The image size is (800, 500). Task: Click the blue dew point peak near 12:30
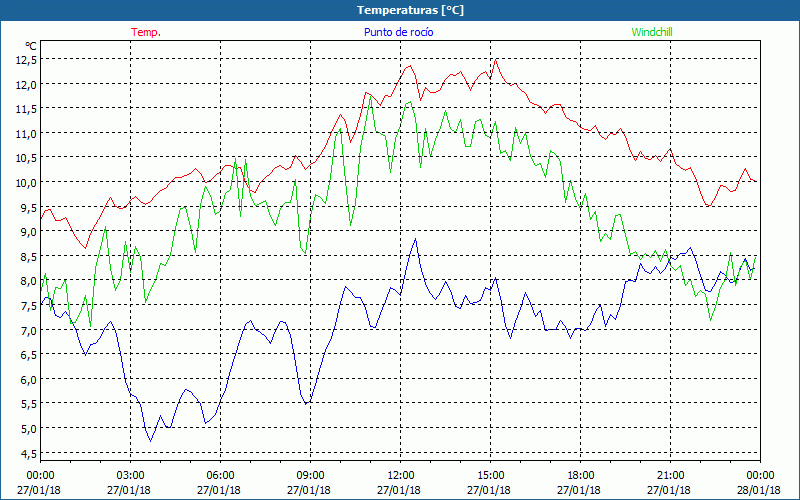[x=415, y=239]
